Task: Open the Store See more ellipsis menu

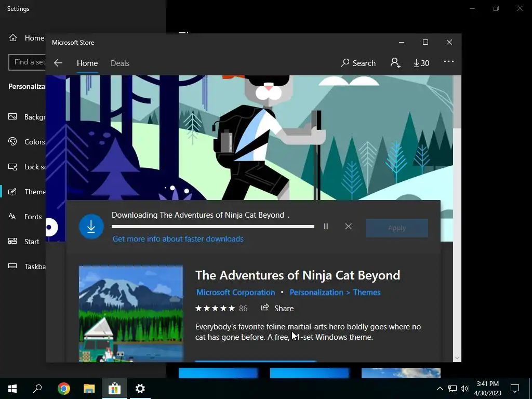Action: tap(448, 61)
